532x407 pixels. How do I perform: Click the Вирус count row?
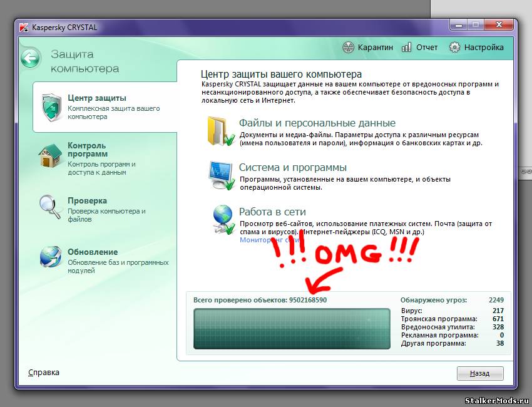(x=453, y=311)
